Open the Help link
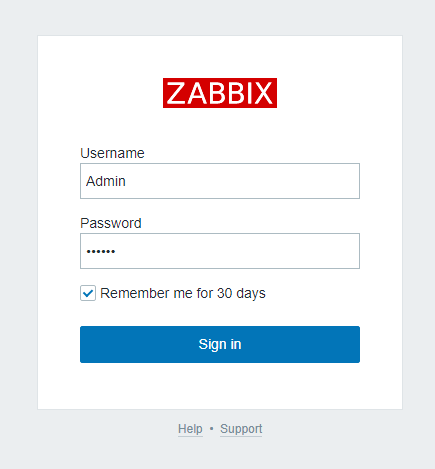 pyautogui.click(x=190, y=429)
